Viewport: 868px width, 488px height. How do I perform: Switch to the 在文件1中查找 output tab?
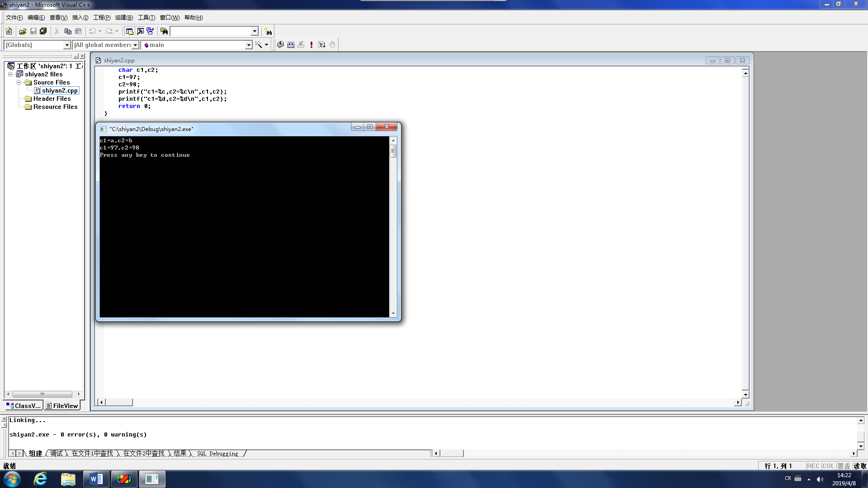coord(92,453)
